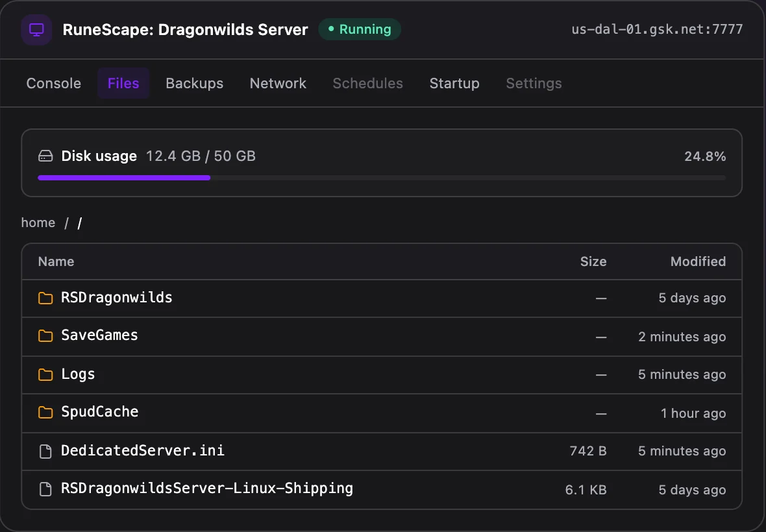The image size is (766, 532).
Task: Click the RuneScape: Dragonwilds Server title
Action: click(x=186, y=30)
